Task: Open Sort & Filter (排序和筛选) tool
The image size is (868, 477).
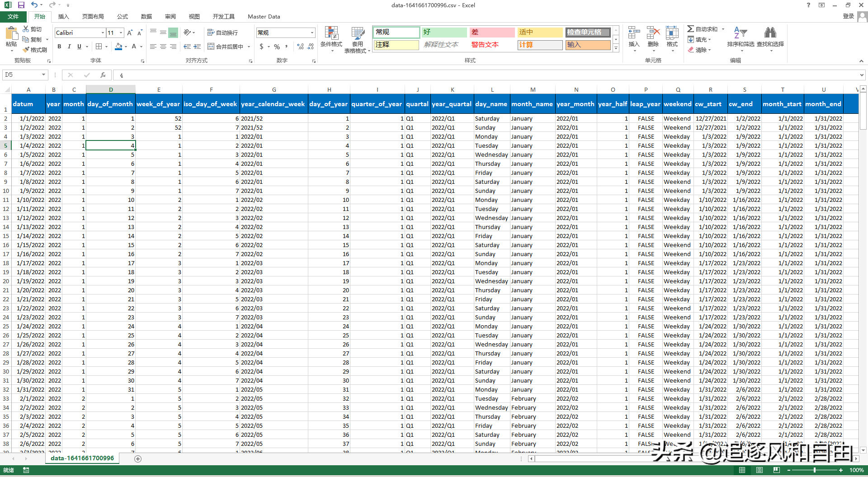Action: click(x=741, y=37)
